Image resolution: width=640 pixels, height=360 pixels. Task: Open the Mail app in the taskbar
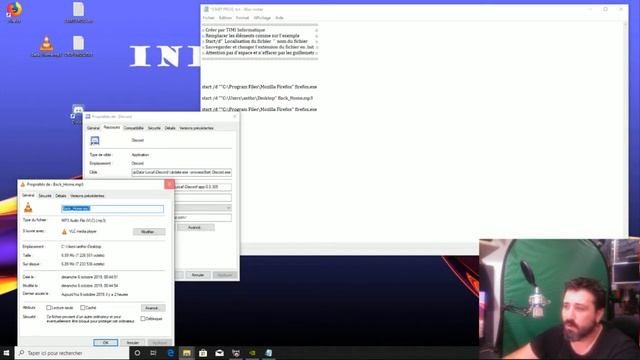click(x=220, y=353)
